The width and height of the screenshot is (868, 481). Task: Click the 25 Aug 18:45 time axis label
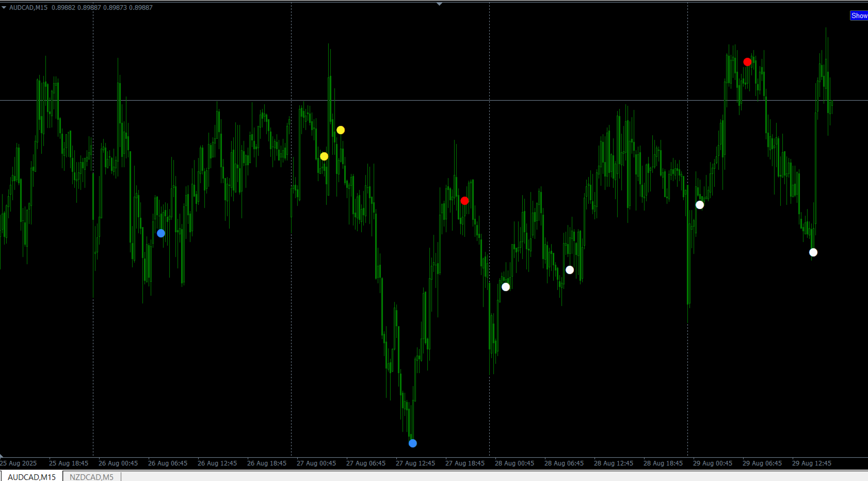(x=69, y=463)
